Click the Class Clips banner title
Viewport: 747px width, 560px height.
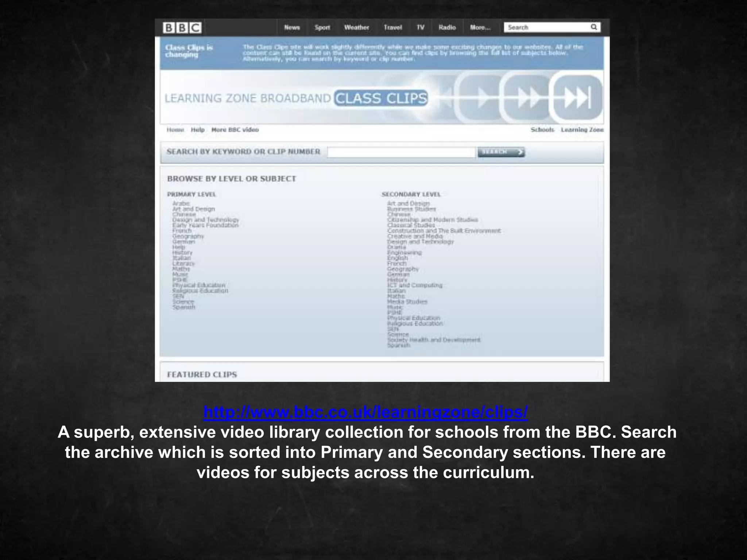pyautogui.click(x=381, y=98)
